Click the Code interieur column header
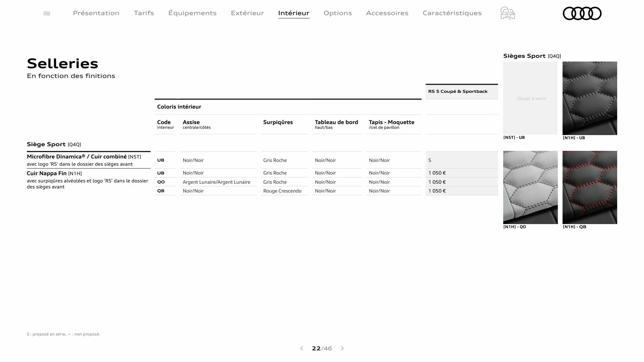This screenshot has height=362, width=644. (x=165, y=124)
